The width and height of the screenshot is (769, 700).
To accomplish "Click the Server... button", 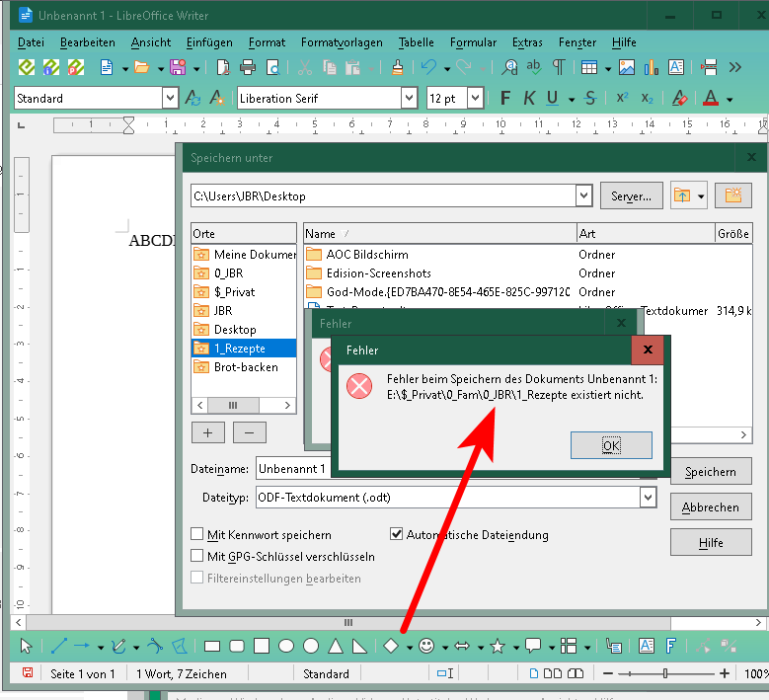I will (x=631, y=195).
